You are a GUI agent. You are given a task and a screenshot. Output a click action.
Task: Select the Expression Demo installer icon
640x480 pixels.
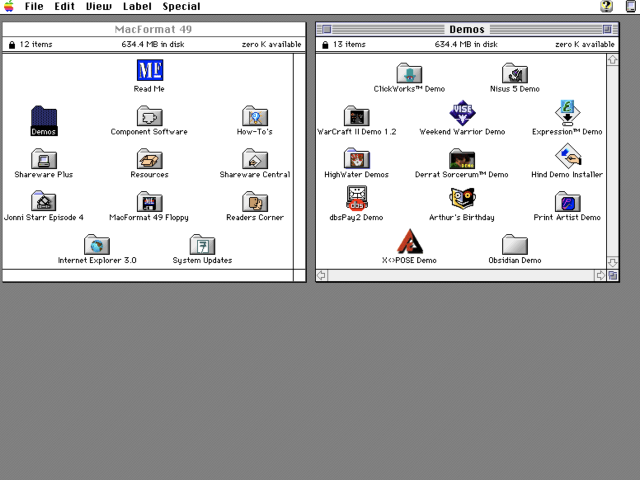coord(567,113)
